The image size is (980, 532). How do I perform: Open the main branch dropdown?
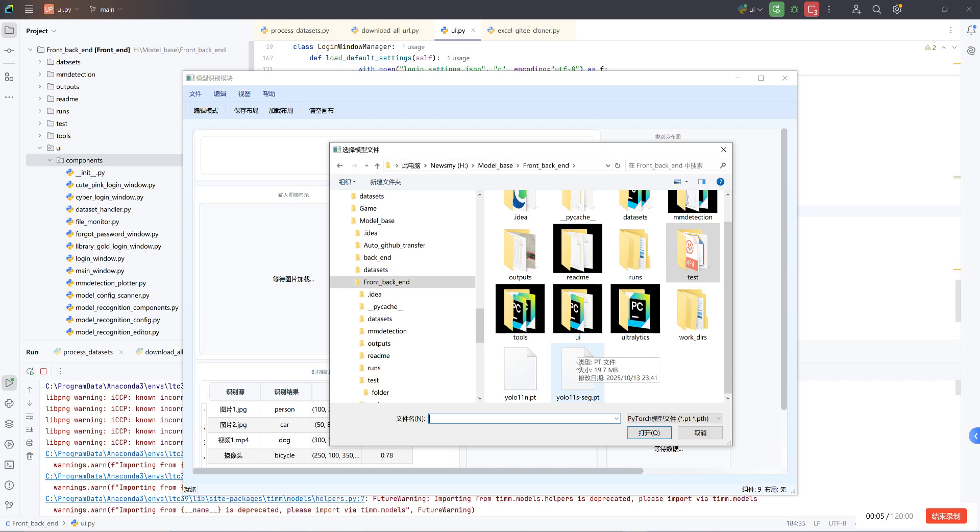(x=106, y=9)
